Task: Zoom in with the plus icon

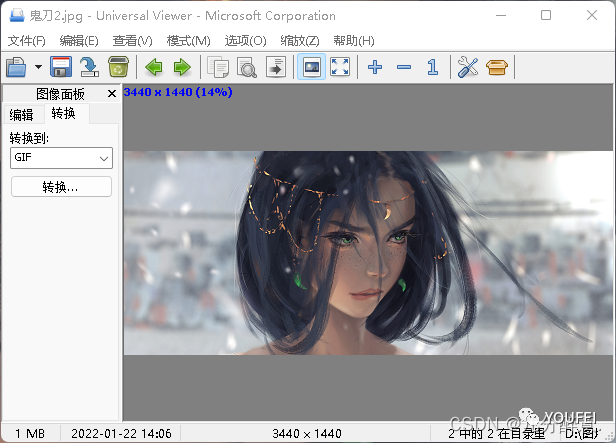Action: point(375,67)
